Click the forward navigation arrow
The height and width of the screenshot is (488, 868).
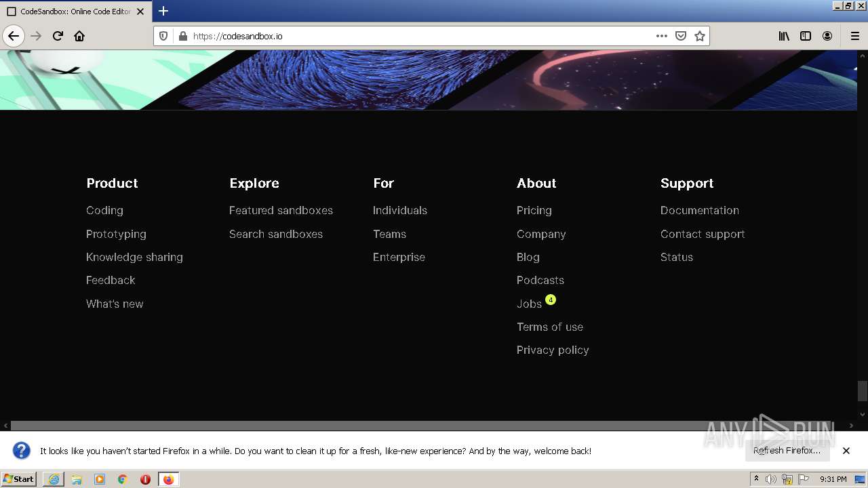[x=36, y=36]
